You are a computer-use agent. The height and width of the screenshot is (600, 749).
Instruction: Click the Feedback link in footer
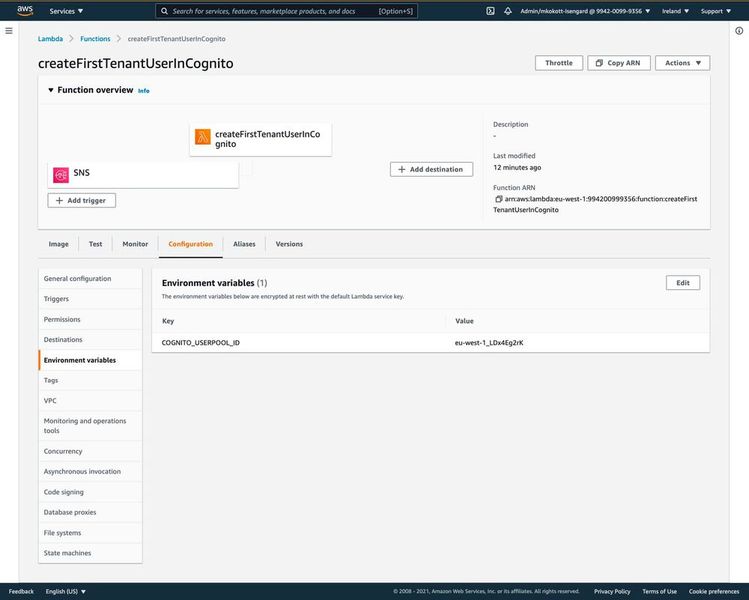21,591
